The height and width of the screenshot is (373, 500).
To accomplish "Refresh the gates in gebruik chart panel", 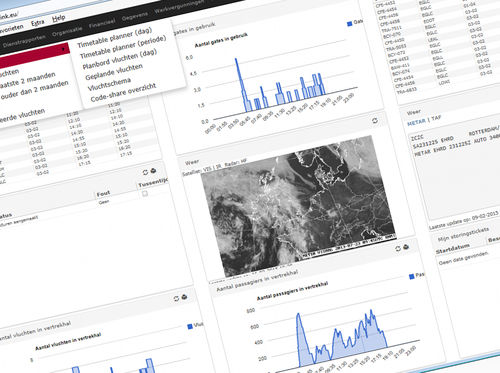I will [375, 121].
